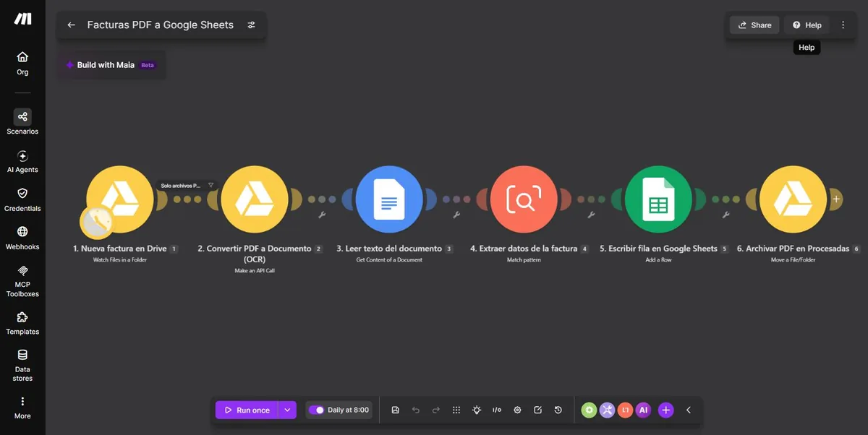Click wrench between modules 3 and 4
Image resolution: width=868 pixels, height=435 pixels.
coord(456,215)
